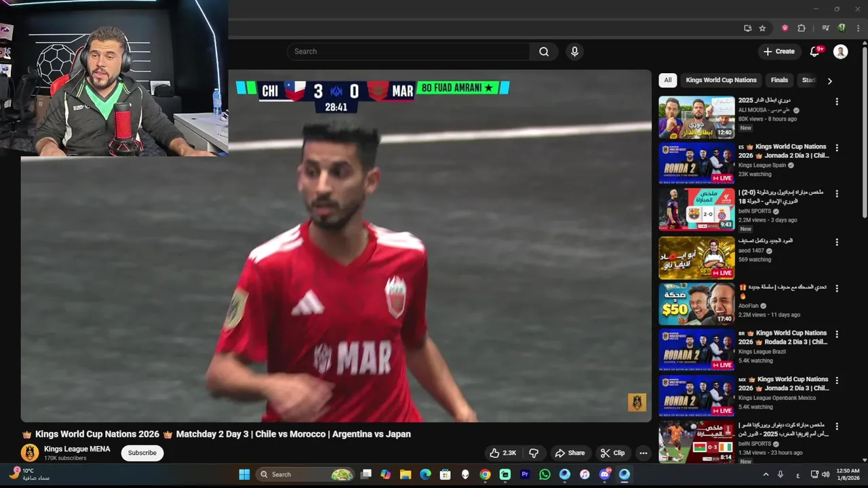Open the taskbar clock showing 12:50 AM
Viewport: 868px width, 488px height.
848,474
